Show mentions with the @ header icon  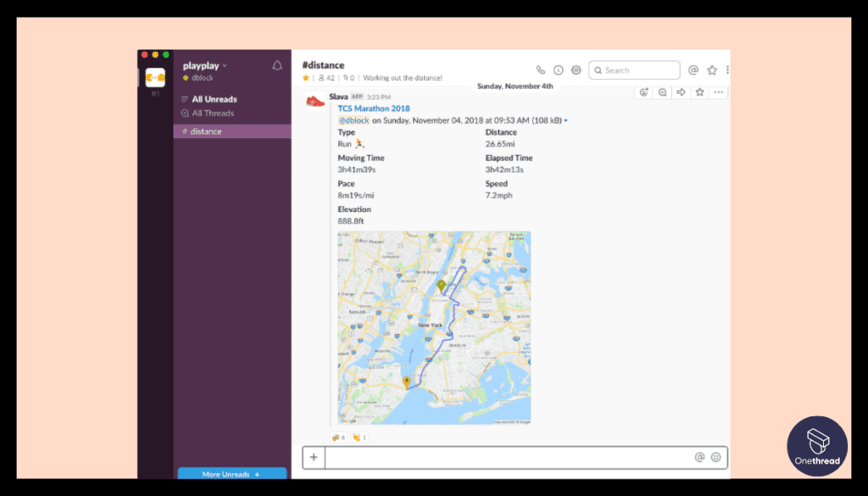(x=693, y=70)
